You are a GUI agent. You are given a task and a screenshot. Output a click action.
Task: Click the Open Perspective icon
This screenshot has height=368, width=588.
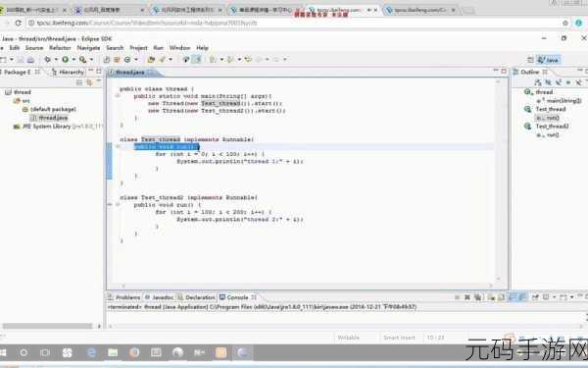point(530,60)
